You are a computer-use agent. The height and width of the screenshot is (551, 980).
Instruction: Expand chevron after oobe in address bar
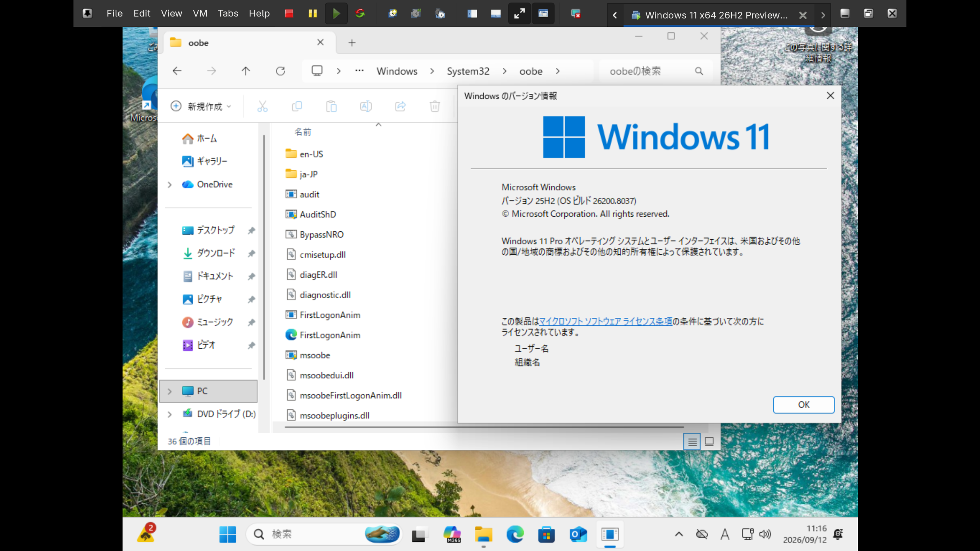(558, 71)
